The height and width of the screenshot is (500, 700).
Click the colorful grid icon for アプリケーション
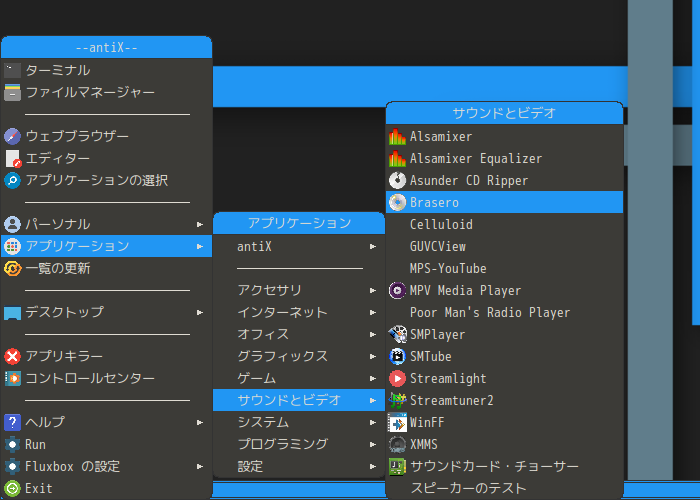click(12, 246)
